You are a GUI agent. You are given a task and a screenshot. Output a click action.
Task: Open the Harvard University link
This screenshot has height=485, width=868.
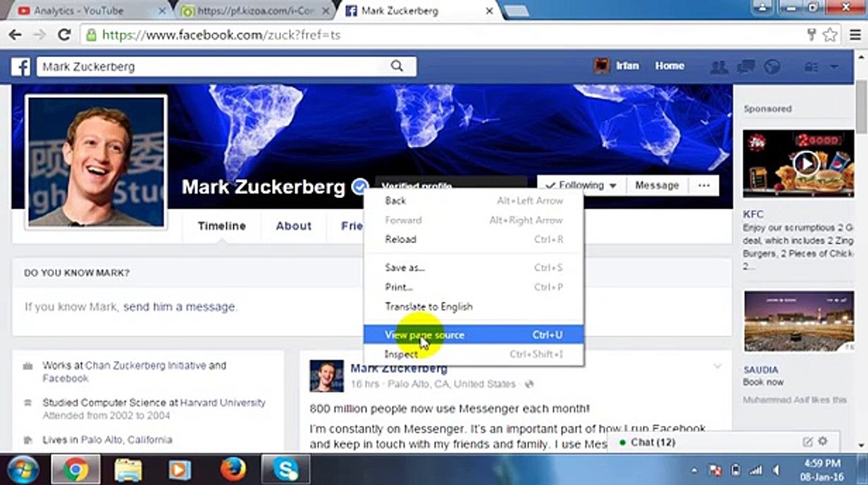click(223, 403)
